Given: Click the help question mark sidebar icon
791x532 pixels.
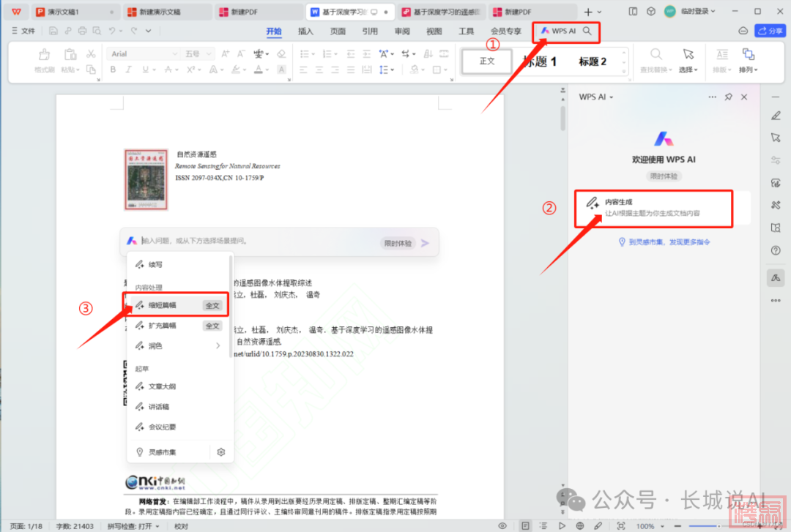Looking at the screenshot, I should click(776, 250).
